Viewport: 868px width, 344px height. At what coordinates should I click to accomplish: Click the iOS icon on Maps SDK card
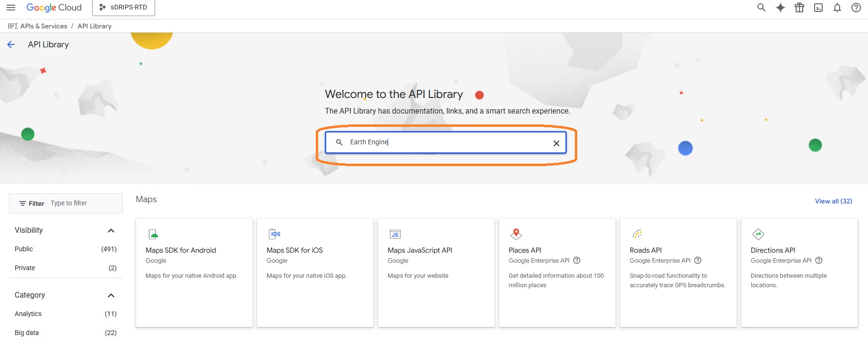[275, 234]
